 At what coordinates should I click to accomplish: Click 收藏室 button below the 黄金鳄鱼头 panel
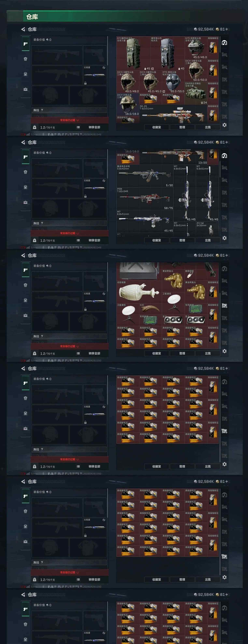point(156,353)
